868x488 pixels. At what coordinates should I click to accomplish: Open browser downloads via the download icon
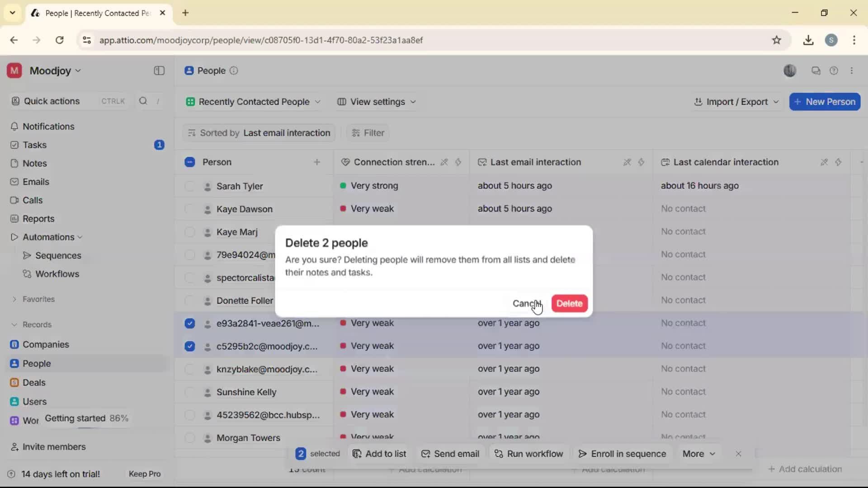[808, 40]
